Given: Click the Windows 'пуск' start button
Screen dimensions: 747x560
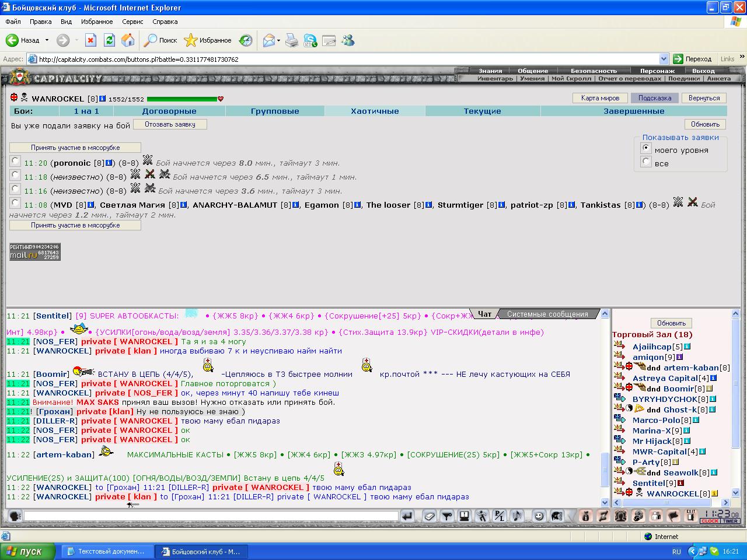Looking at the screenshot, I should (x=28, y=551).
